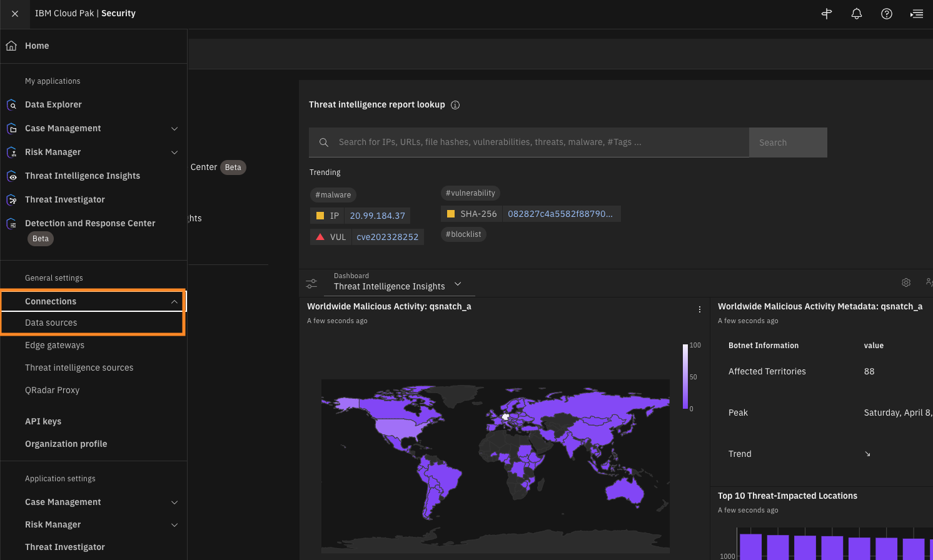Open vulnerability link cve202328252
This screenshot has height=560, width=933.
tap(388, 237)
